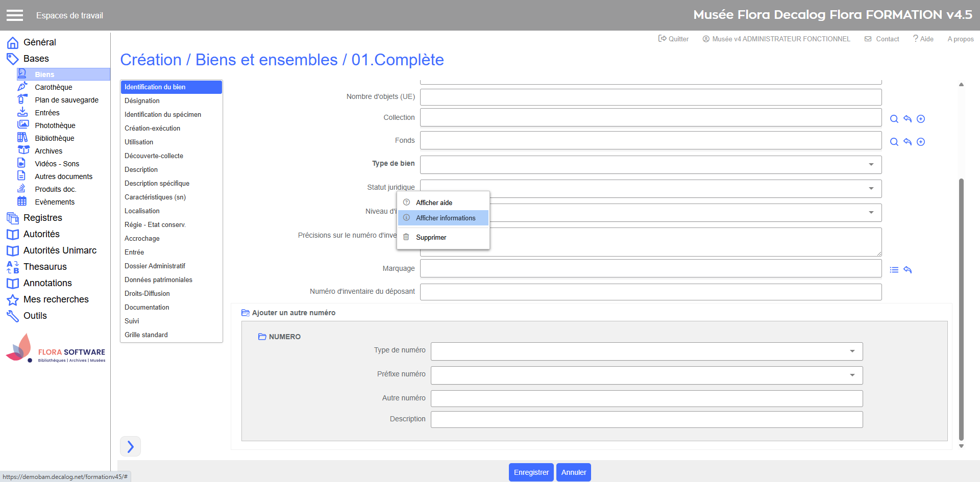Click the Mes recherches star icon
Image resolution: width=980 pixels, height=482 pixels.
pos(13,299)
